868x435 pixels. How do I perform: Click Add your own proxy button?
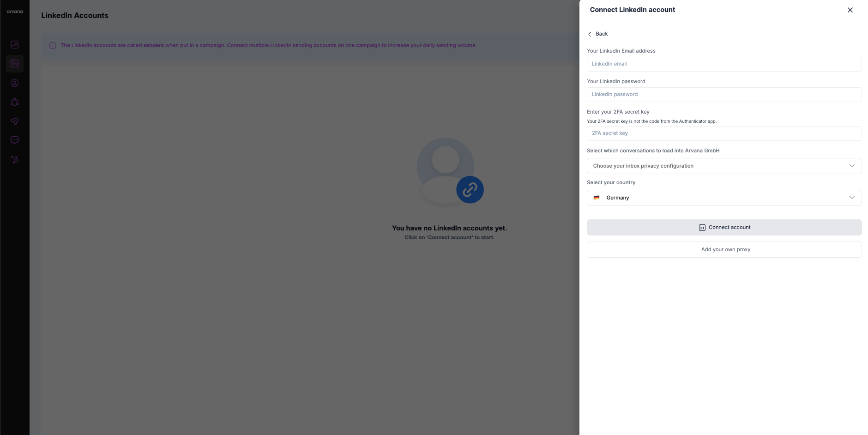point(724,249)
